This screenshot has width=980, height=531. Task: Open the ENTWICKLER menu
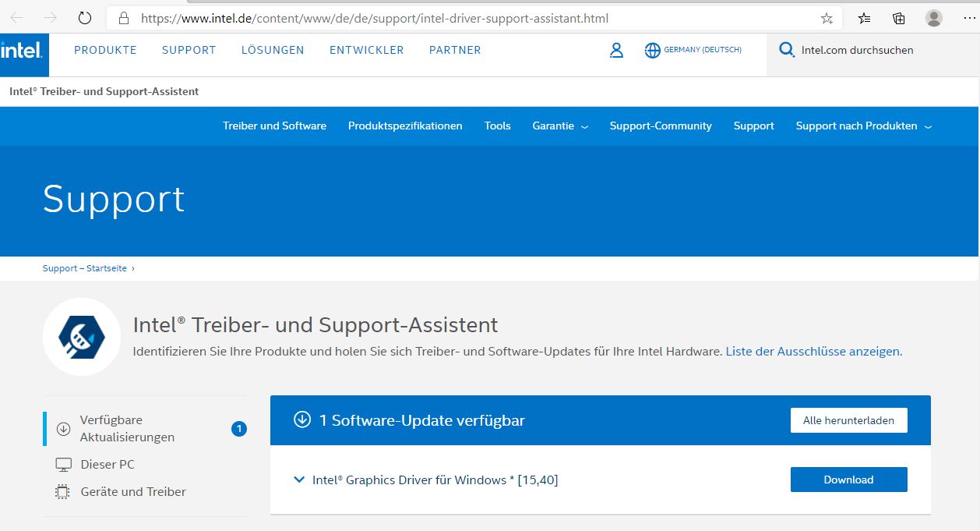point(367,50)
